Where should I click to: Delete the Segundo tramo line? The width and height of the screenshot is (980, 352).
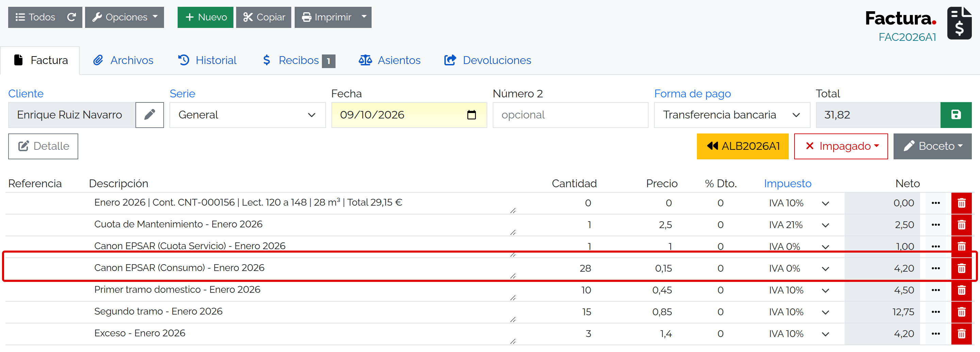pyautogui.click(x=961, y=312)
